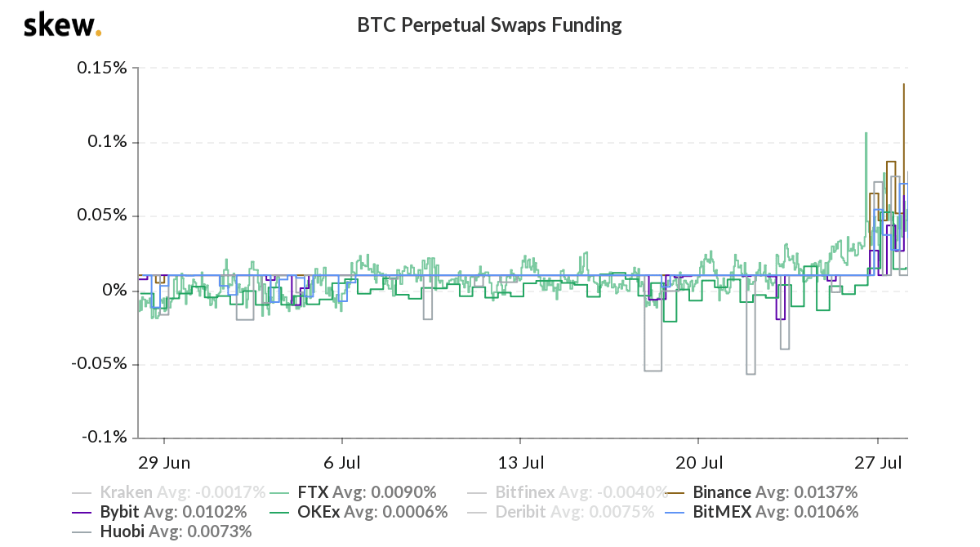980x547 pixels.
Task: Toggle the Bybit legend entry
Action: (159, 513)
